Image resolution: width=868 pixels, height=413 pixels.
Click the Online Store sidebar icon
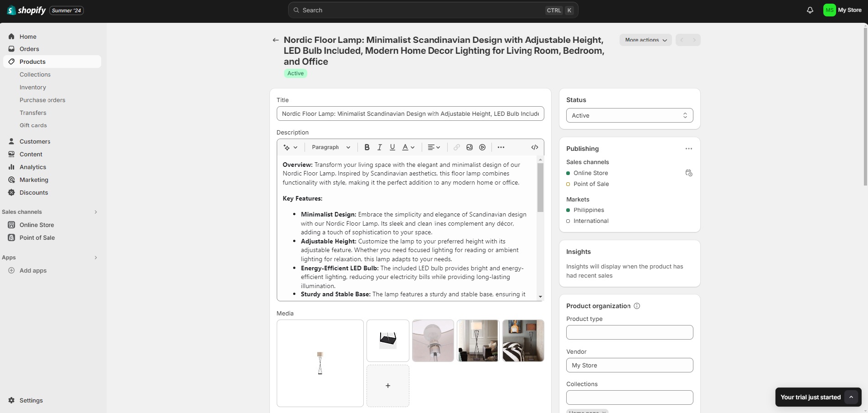(11, 225)
